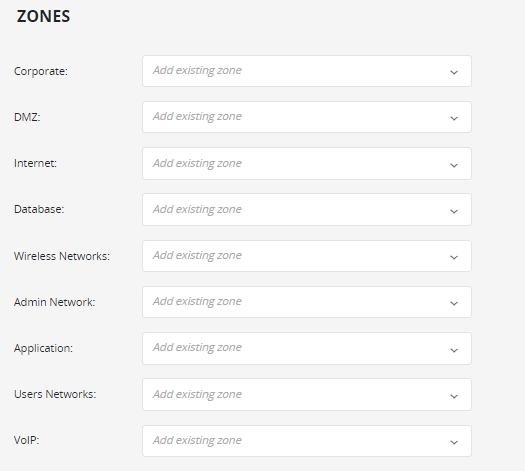
Task: Open the VoIP zone combo box
Action: [307, 441]
